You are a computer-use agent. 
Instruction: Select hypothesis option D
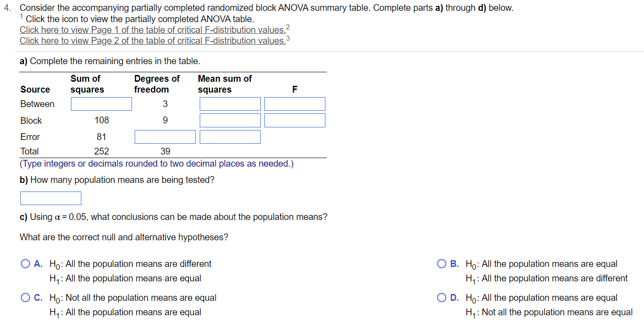click(442, 297)
